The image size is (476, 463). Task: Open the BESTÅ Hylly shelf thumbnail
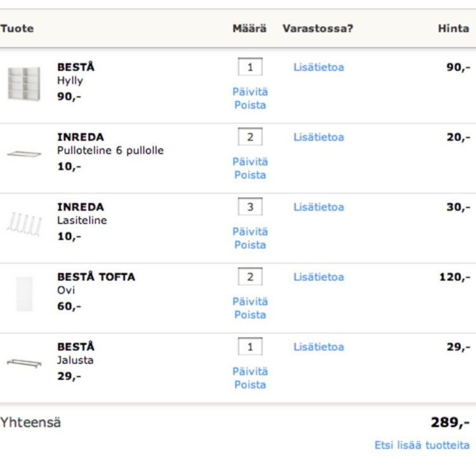(x=24, y=84)
